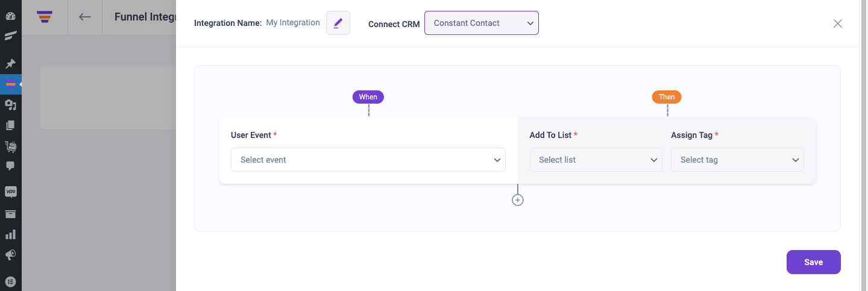Open the Select list dropdown
The width and height of the screenshot is (868, 291).
click(x=596, y=160)
